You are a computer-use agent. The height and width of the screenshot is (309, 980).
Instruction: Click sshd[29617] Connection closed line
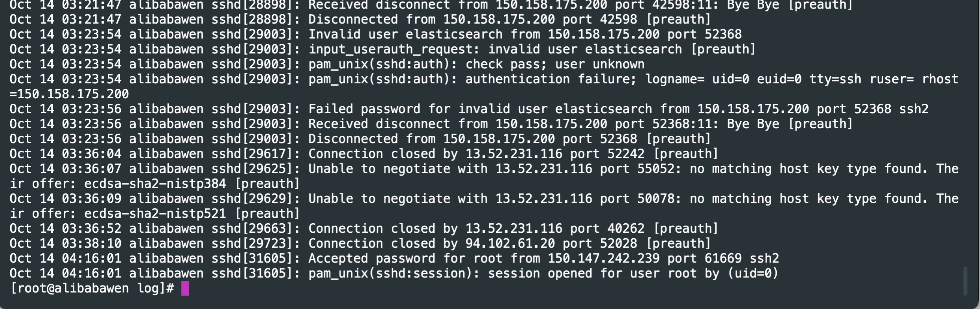pyautogui.click(x=364, y=154)
